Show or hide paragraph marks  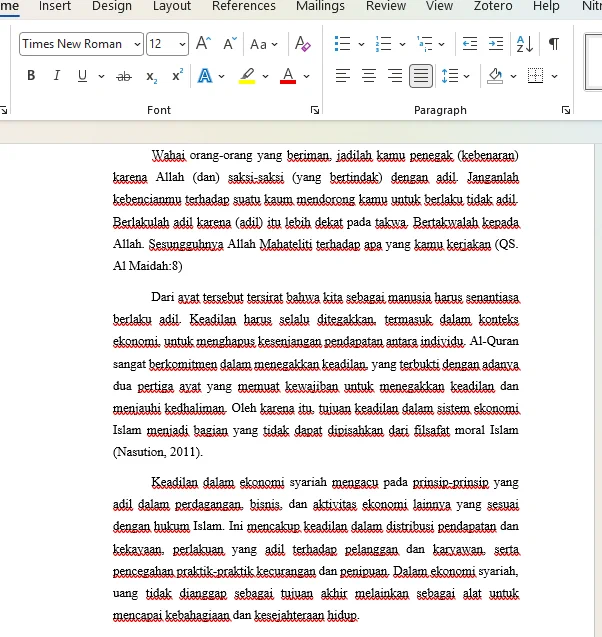[x=554, y=43]
